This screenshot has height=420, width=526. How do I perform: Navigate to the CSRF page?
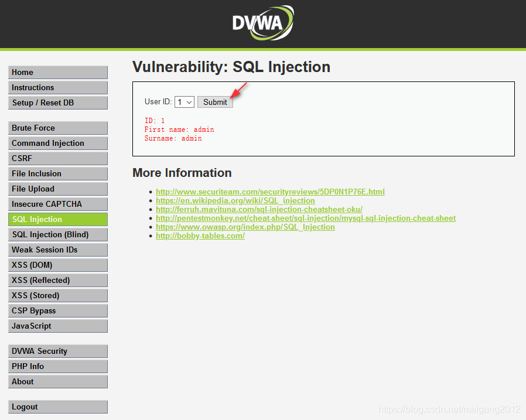(58, 158)
